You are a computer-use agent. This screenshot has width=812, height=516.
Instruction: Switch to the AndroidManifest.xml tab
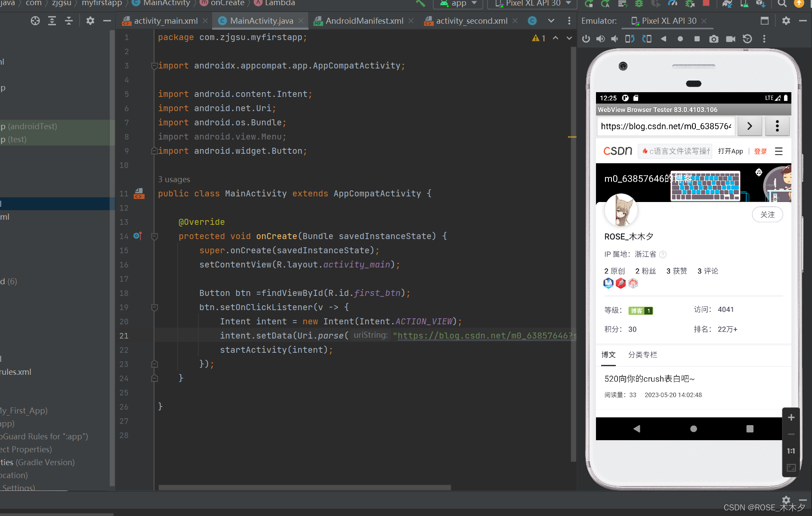point(365,20)
